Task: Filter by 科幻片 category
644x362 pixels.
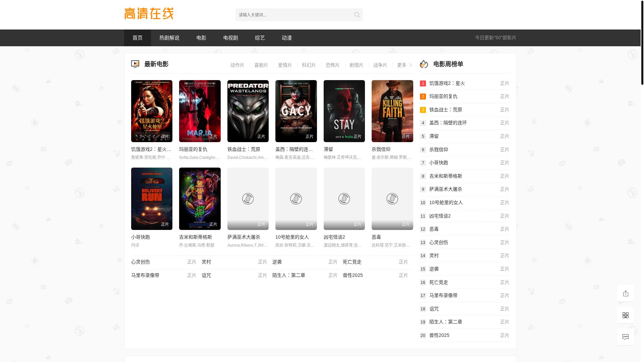Action: coord(309,65)
